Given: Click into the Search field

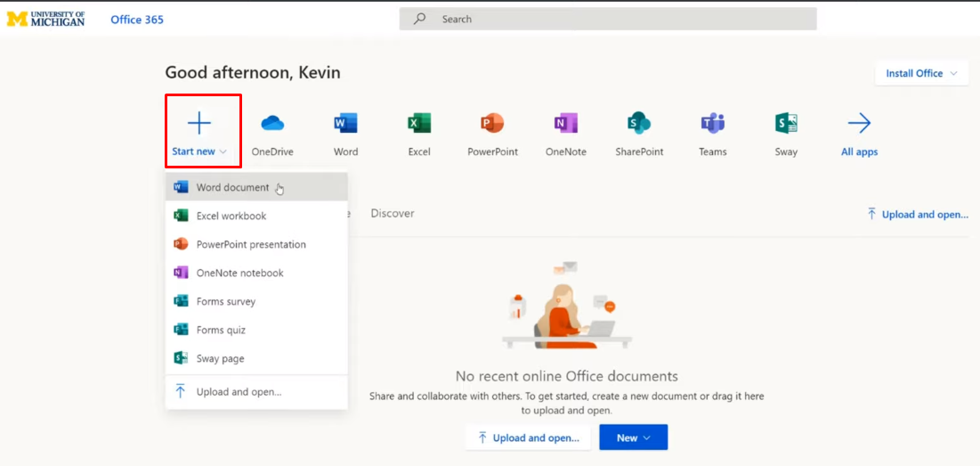Looking at the screenshot, I should (x=608, y=19).
